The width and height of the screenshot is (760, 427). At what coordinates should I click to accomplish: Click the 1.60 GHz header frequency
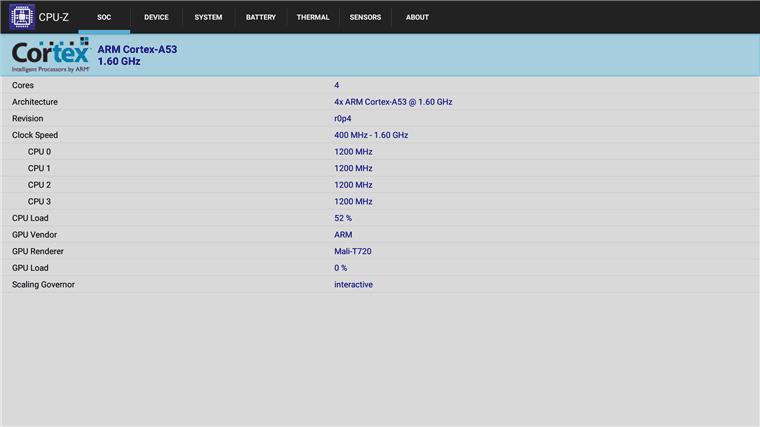[119, 62]
